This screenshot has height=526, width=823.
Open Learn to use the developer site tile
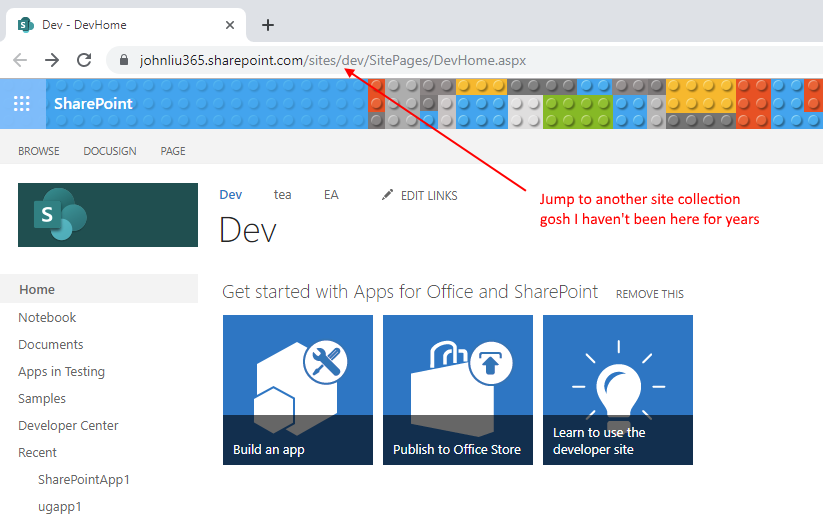(618, 390)
